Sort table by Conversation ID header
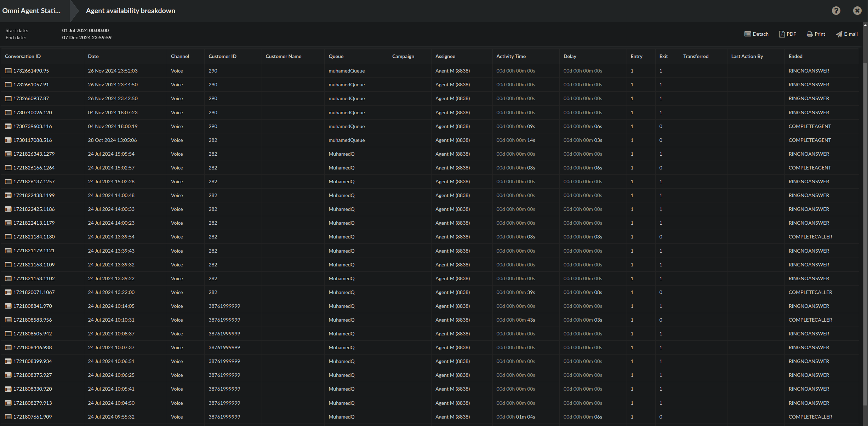Viewport: 868px width, 426px height. [23, 56]
